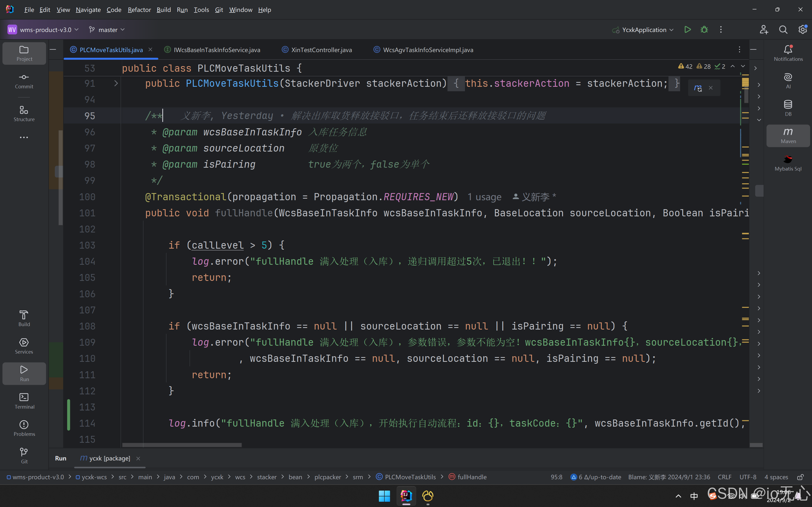Toggle read-only lock in status bar
Viewport: 812px width, 507px height.
(800, 477)
